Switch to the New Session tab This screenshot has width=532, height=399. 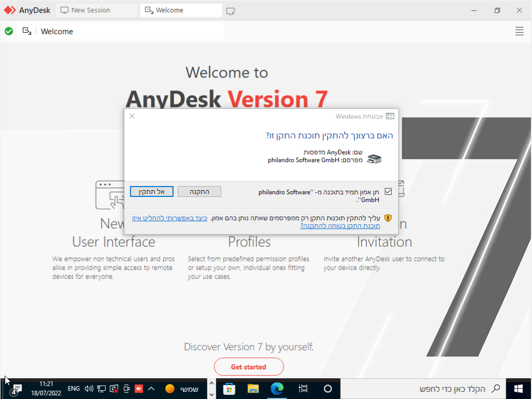point(97,10)
